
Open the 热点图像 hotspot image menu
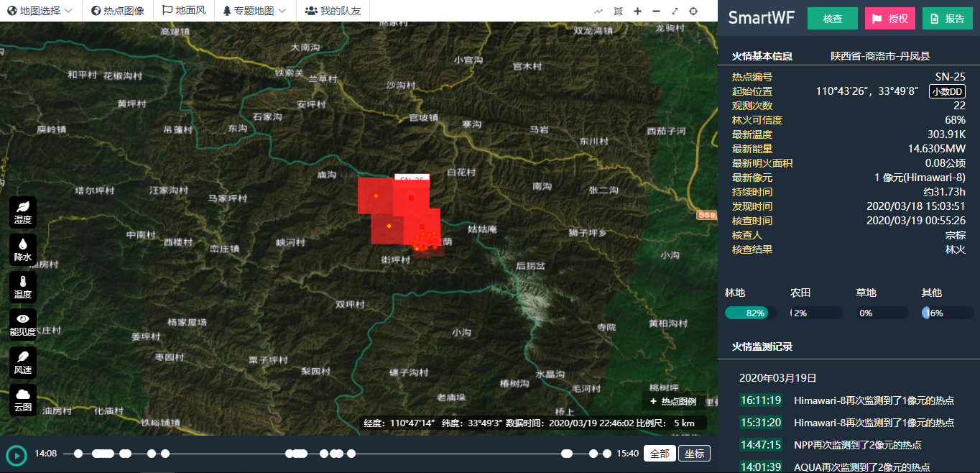(x=118, y=11)
